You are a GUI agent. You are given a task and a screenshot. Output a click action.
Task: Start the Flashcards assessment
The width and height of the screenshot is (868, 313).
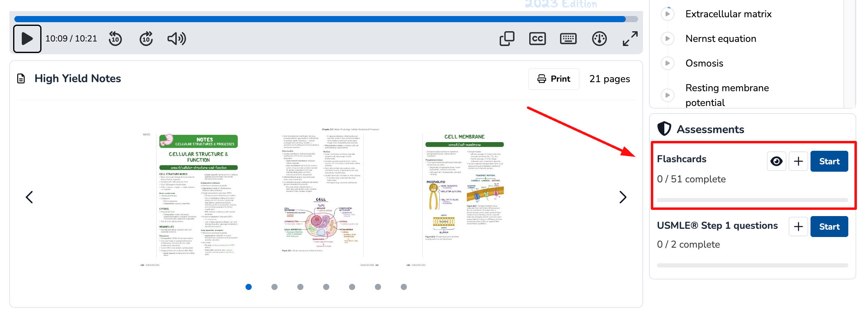point(829,161)
